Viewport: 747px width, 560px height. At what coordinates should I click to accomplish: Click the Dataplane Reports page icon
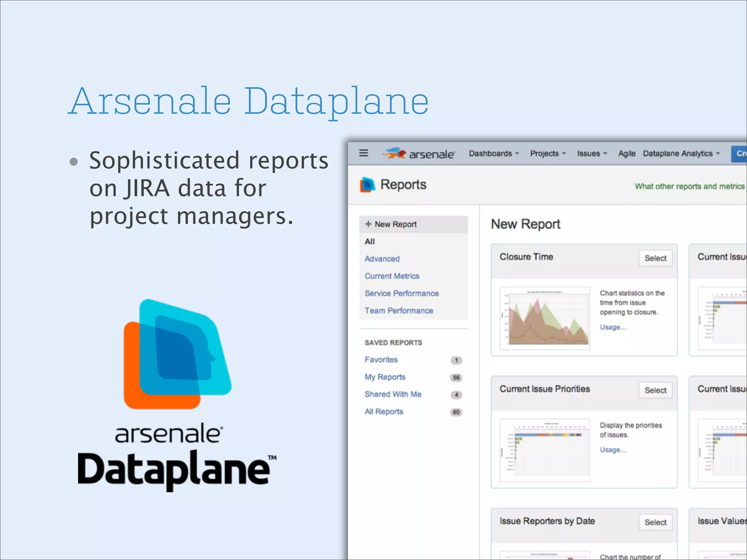pyautogui.click(x=367, y=184)
